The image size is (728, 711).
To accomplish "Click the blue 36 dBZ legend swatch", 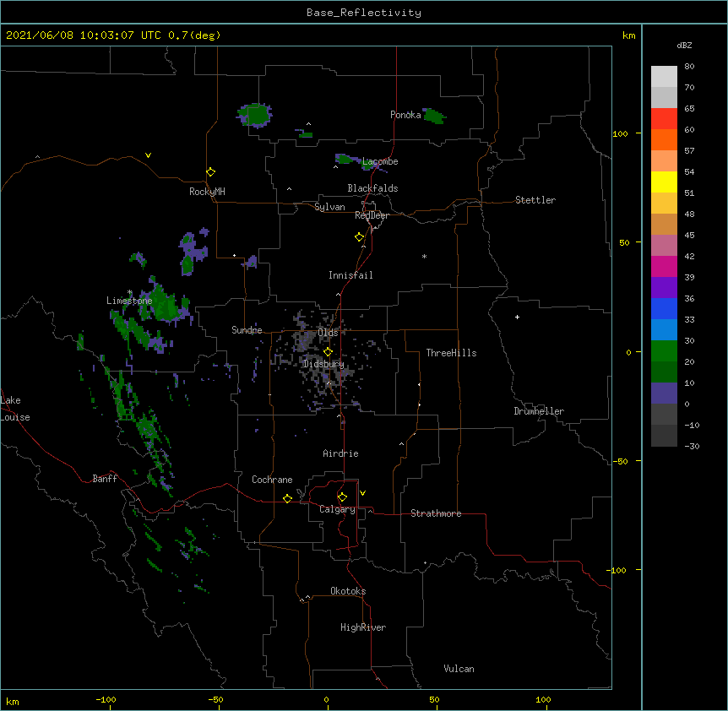I will [x=664, y=308].
